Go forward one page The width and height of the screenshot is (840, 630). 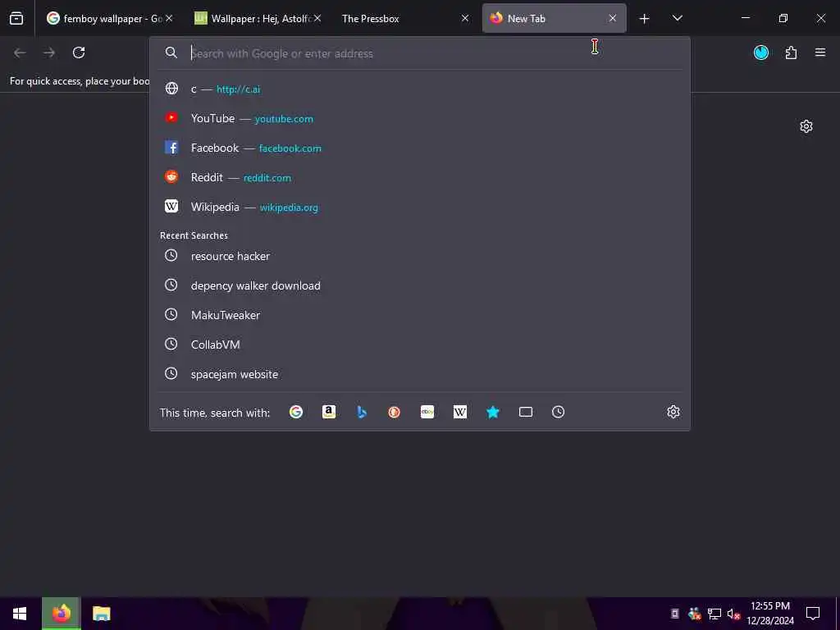49,52
